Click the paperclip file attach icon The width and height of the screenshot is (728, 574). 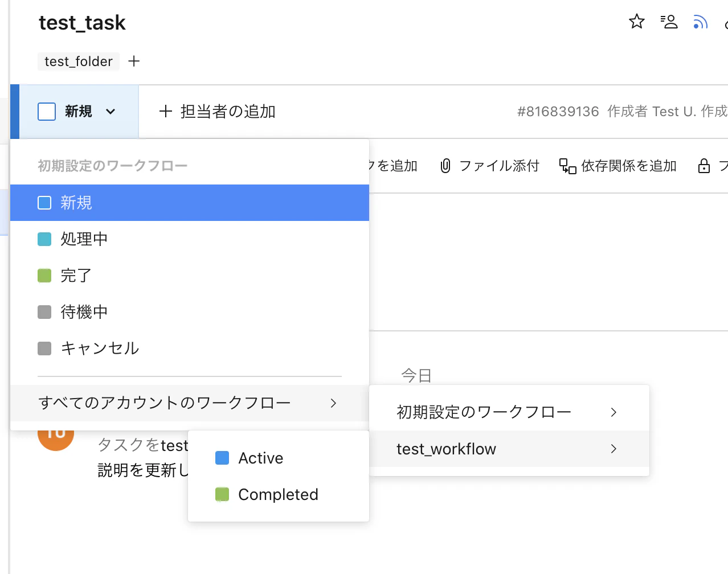445,166
